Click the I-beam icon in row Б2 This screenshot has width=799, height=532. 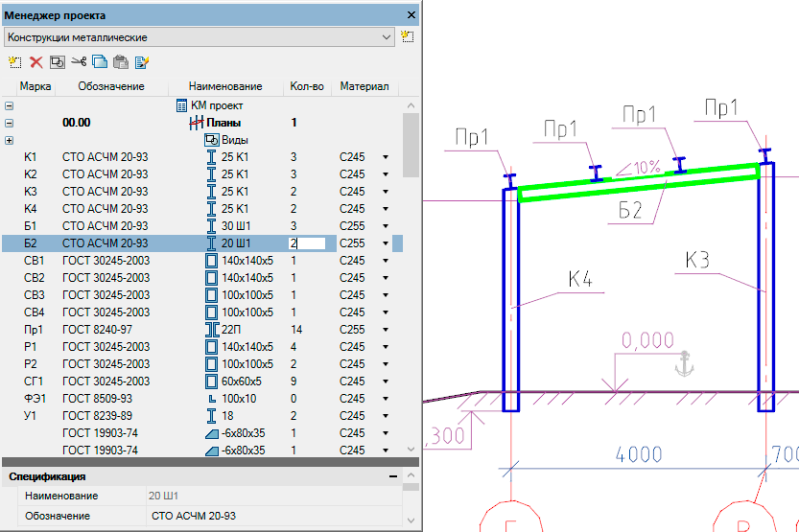211,243
